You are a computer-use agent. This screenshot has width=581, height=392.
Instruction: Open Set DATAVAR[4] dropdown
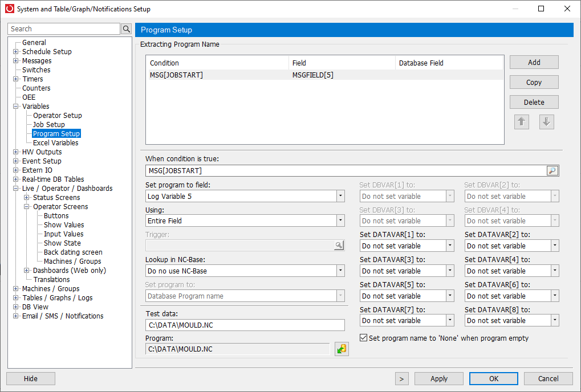(x=555, y=271)
